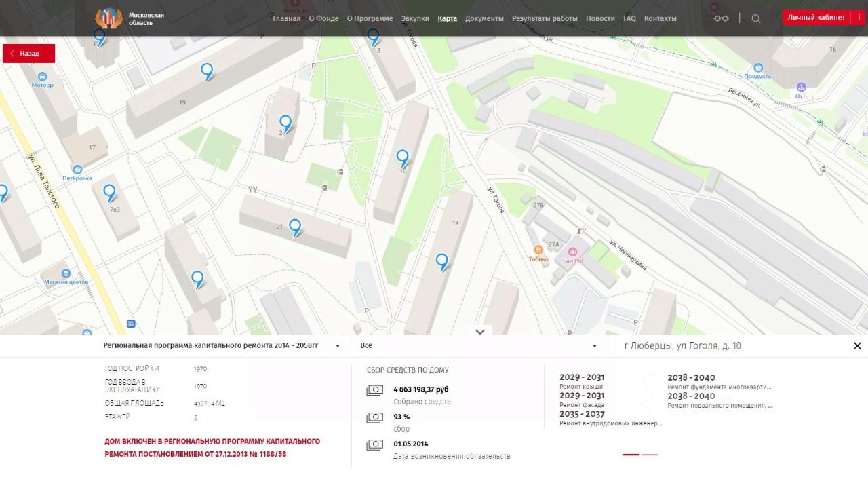This screenshot has width=868, height=477.
Task: Click the Московская область logo
Action: [130, 18]
